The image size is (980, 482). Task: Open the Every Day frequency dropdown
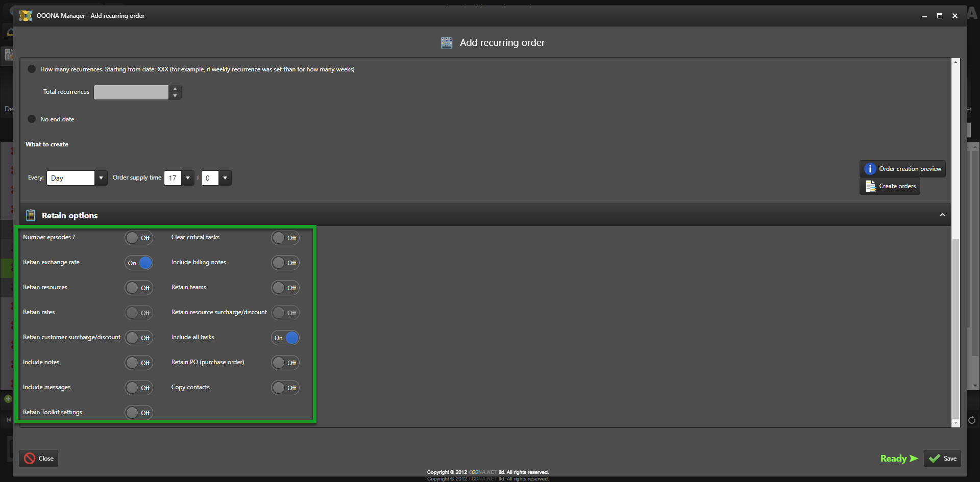point(101,178)
